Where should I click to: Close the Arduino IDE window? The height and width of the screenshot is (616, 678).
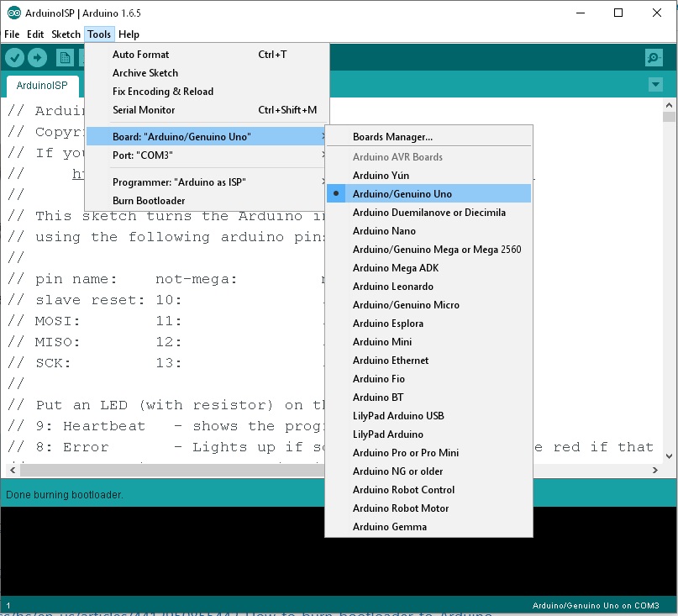tap(656, 13)
